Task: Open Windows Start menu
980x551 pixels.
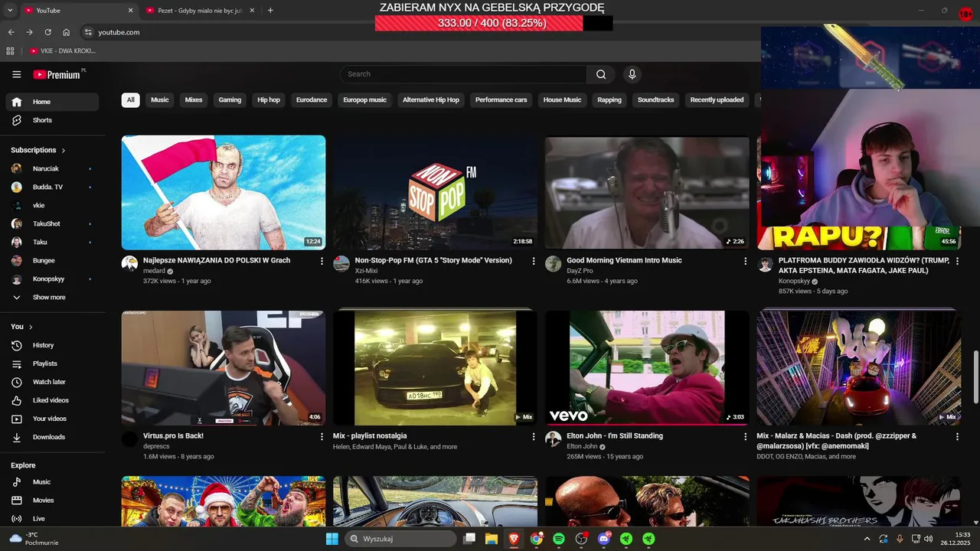Action: [332, 539]
